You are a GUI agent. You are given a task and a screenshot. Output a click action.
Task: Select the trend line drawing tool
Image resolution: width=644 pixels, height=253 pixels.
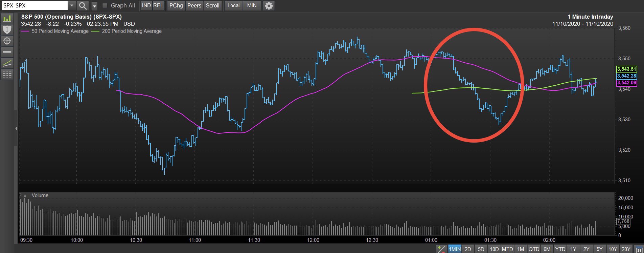[x=7, y=63]
